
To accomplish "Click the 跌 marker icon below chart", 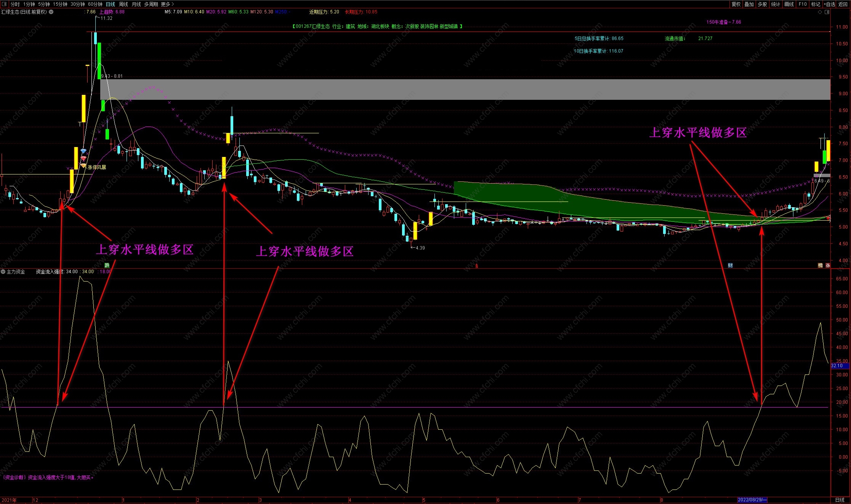I will pyautogui.click(x=107, y=265).
